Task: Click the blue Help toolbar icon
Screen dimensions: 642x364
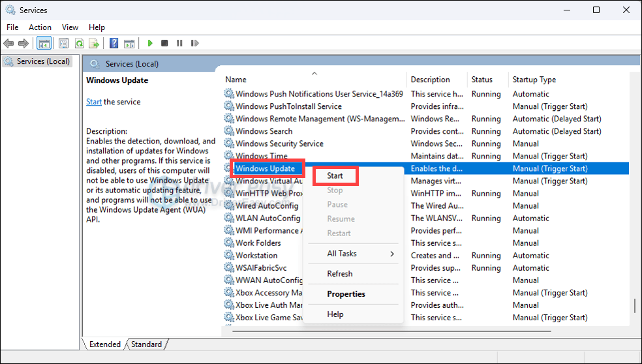Action: click(114, 44)
